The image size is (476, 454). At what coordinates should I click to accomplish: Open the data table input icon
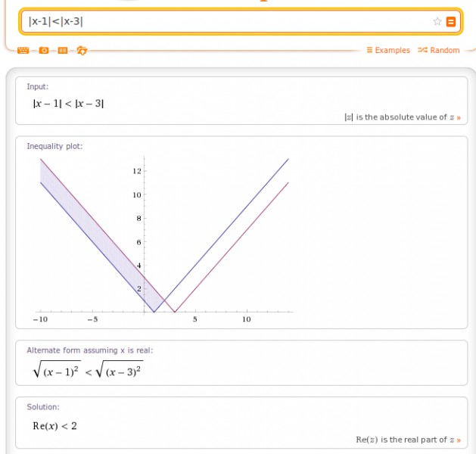(x=63, y=51)
